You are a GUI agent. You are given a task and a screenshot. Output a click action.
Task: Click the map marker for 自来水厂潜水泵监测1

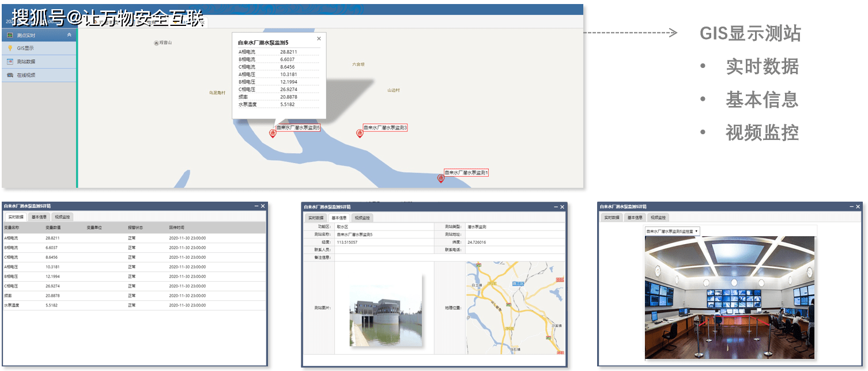[x=441, y=178]
